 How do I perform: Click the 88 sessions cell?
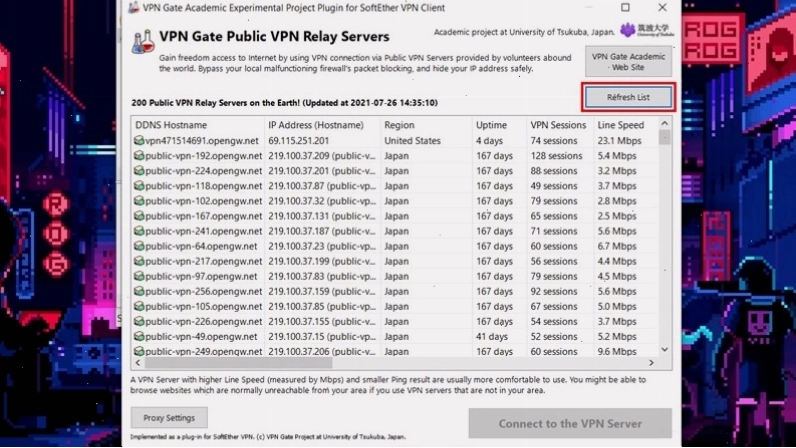coord(554,171)
